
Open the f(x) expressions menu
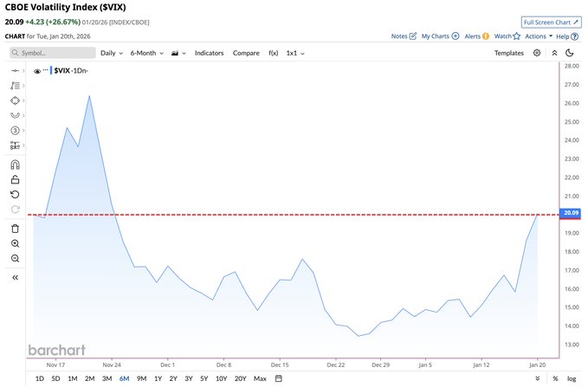tap(274, 53)
